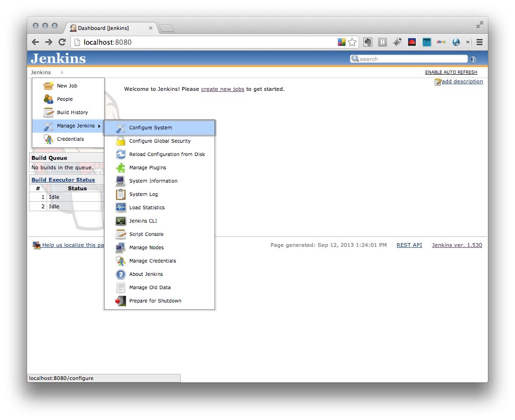Select Load Statistics menu entry
Image resolution: width=515 pixels, height=420 pixels.
tap(160, 208)
